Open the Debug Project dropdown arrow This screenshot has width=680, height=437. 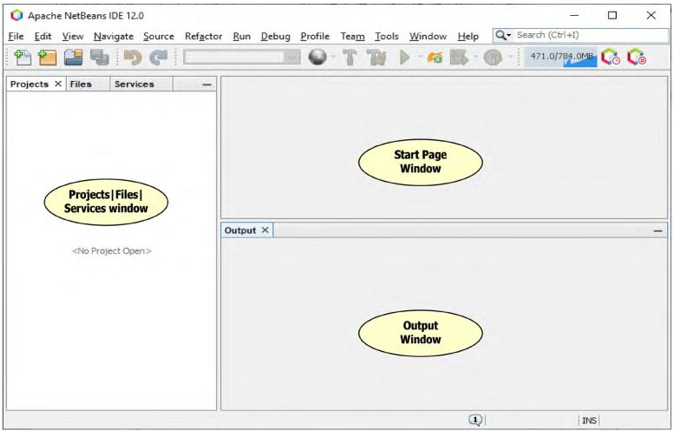pyautogui.click(x=476, y=57)
